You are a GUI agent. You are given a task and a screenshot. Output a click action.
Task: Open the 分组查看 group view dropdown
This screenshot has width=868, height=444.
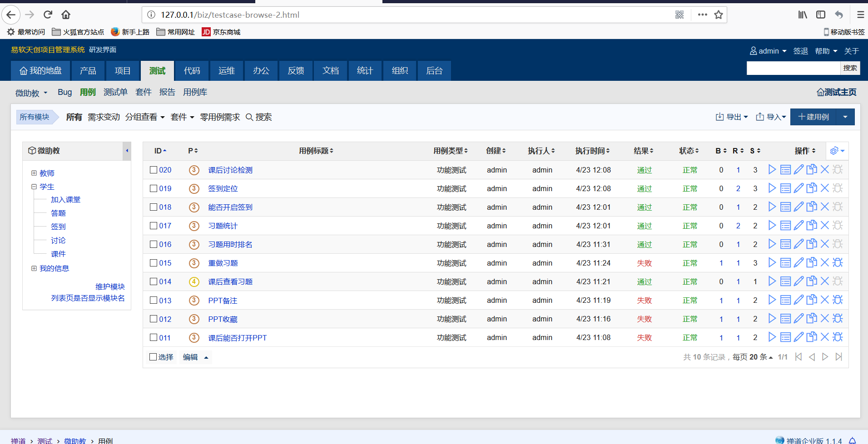point(144,117)
